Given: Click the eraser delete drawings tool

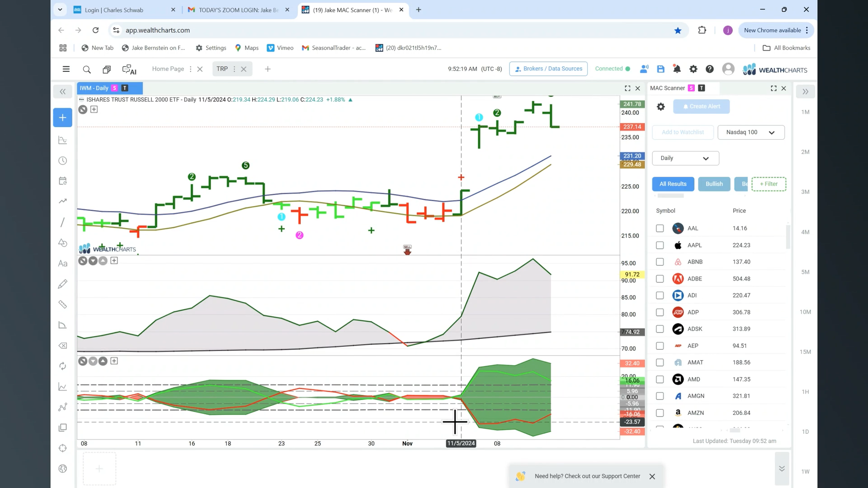Looking at the screenshot, I should click(x=63, y=346).
